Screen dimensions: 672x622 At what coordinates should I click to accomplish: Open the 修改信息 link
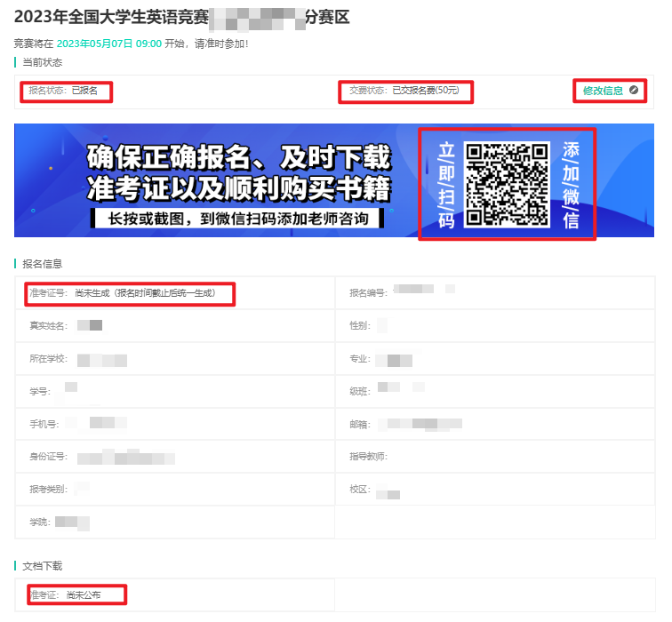pos(603,91)
